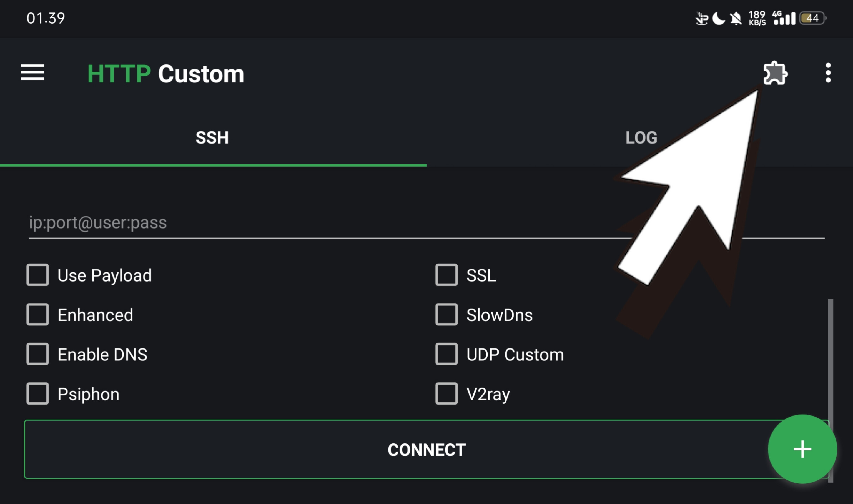The image size is (853, 504).
Task: Check the SSL option
Action: (446, 275)
